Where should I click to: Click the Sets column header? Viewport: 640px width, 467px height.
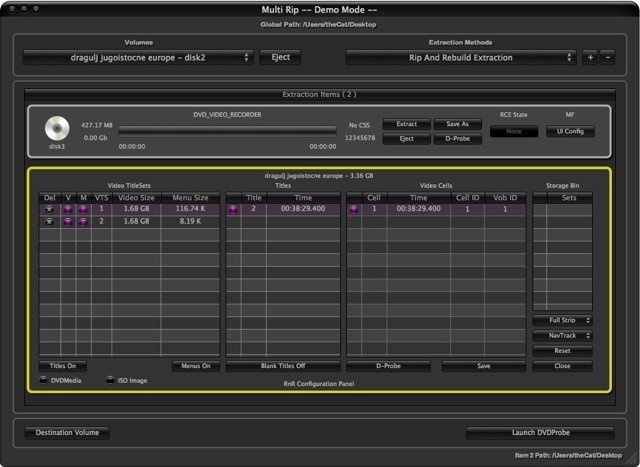point(569,198)
